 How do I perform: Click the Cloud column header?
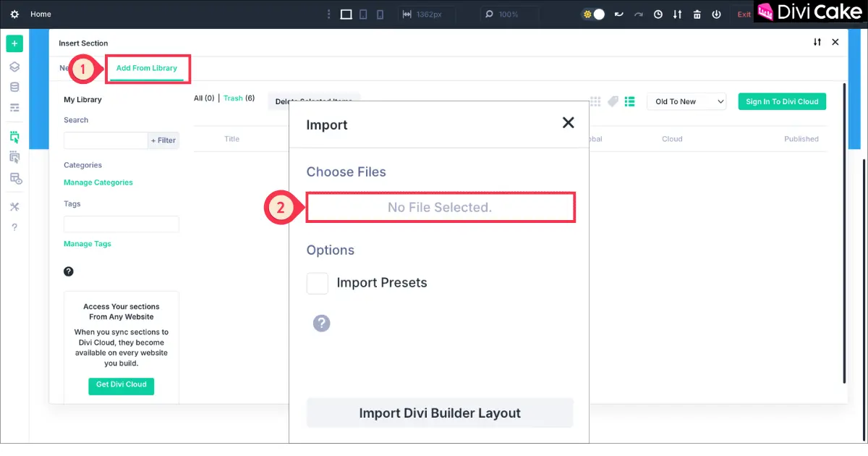pyautogui.click(x=672, y=139)
